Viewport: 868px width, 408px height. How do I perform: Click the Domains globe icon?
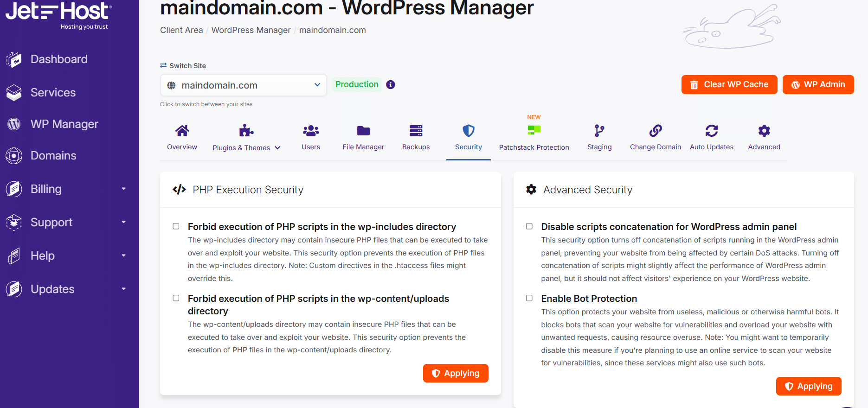pos(14,156)
